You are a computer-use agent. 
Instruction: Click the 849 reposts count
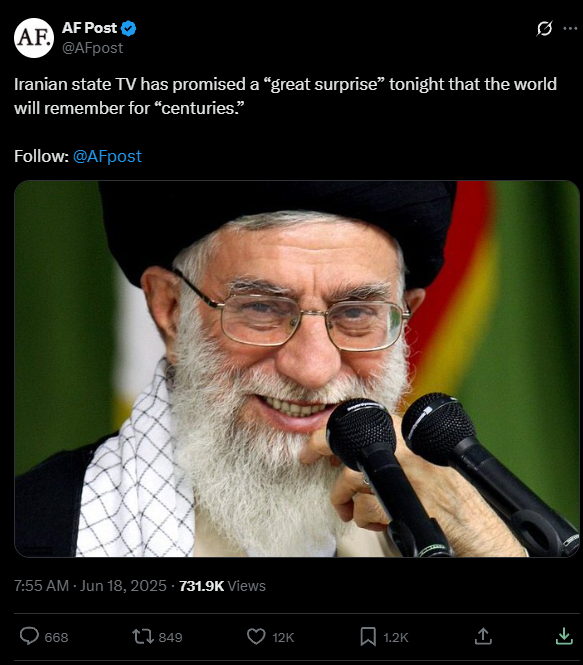click(170, 637)
